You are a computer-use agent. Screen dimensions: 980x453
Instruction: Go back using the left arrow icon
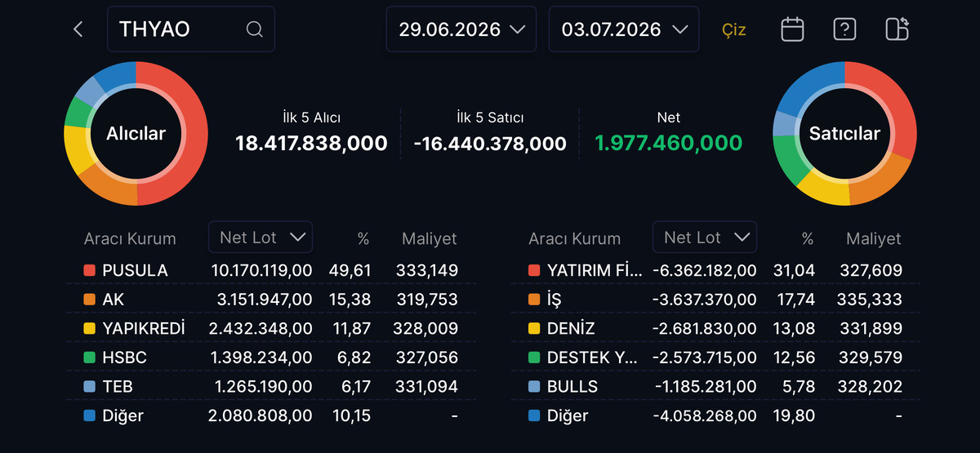tap(78, 29)
